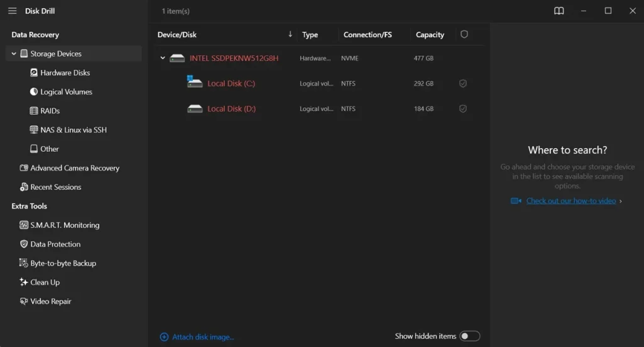Image resolution: width=644 pixels, height=347 pixels.
Task: Collapse the Storage Devices tree section
Action: pos(14,54)
